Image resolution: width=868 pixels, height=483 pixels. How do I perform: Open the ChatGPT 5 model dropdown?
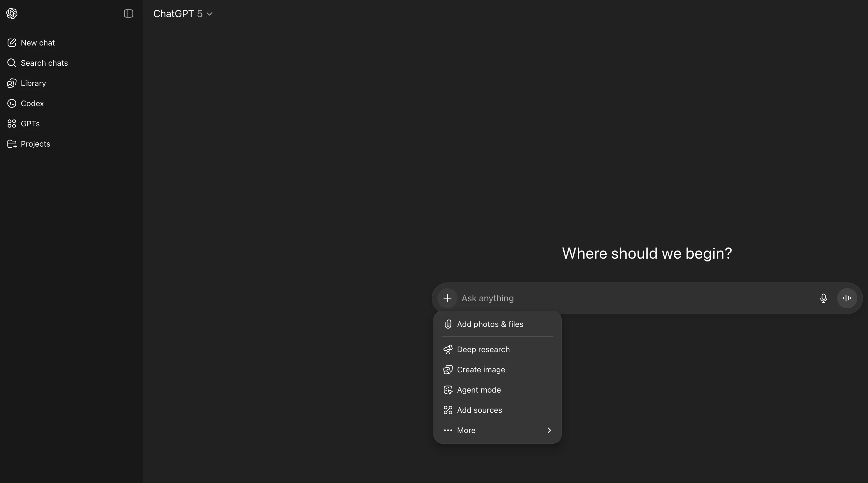pos(183,14)
